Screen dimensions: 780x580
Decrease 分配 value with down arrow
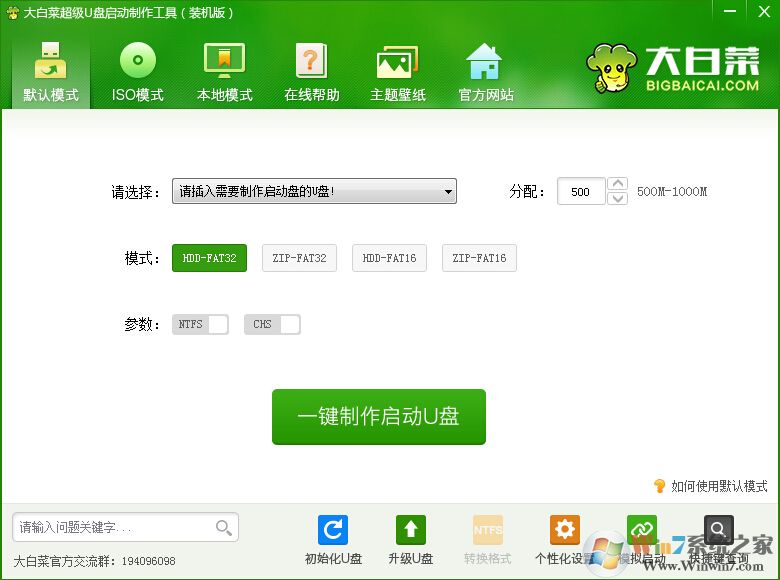618,198
